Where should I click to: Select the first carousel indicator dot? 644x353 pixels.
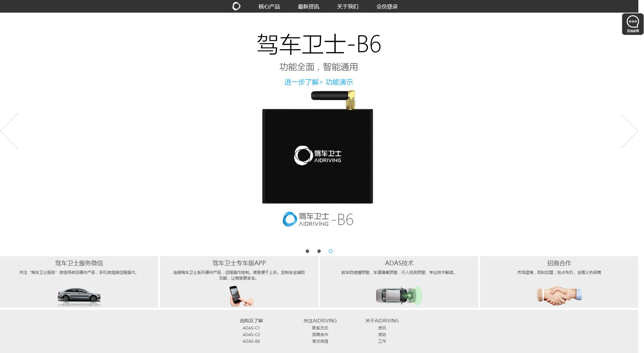pos(307,251)
